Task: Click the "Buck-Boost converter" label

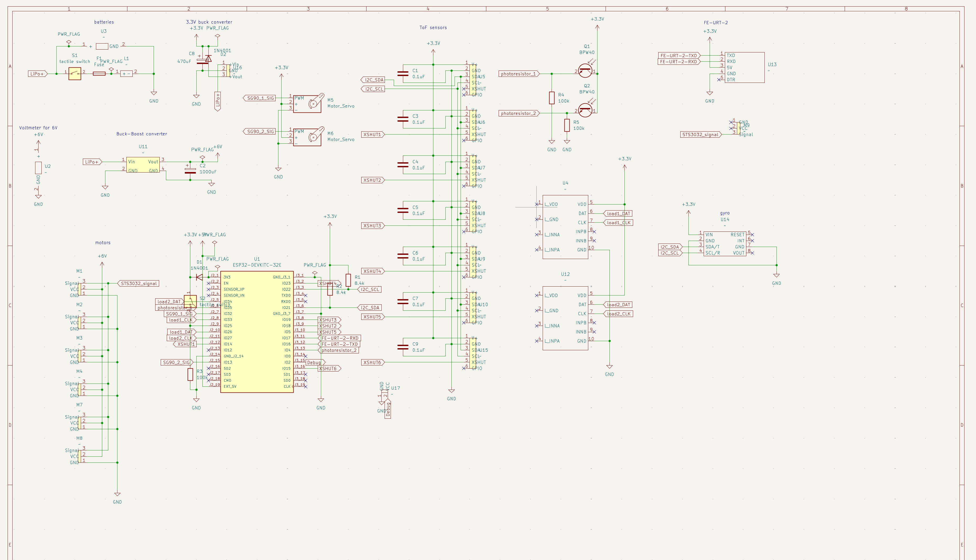Action: pyautogui.click(x=142, y=134)
